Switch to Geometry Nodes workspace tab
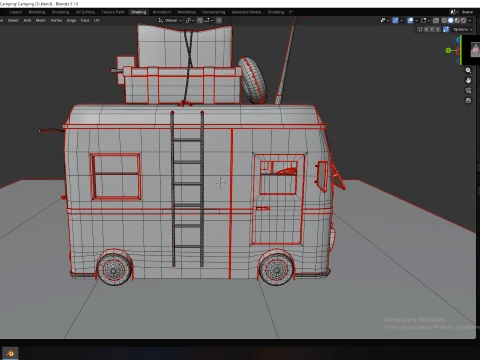Viewport: 480px width, 360px height. [x=246, y=12]
